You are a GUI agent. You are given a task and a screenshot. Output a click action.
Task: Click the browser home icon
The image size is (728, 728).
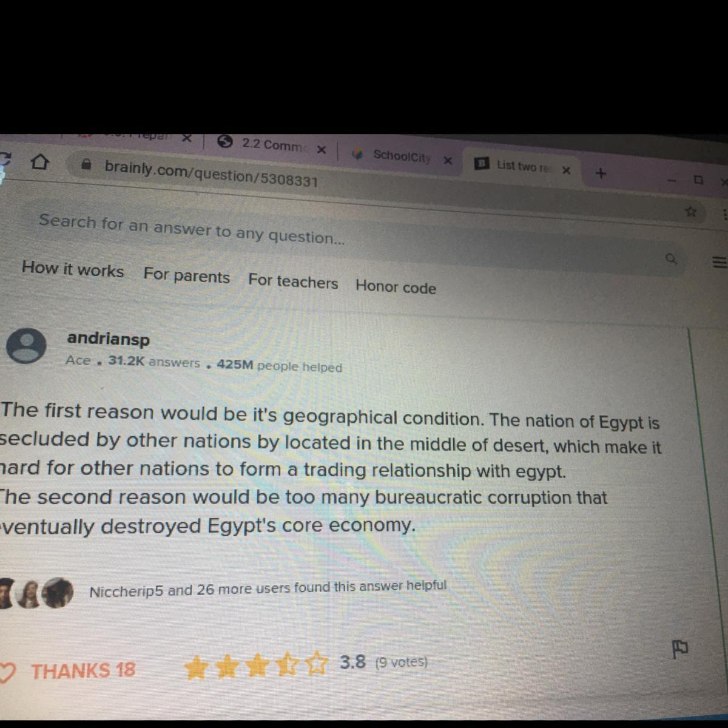pyautogui.click(x=40, y=162)
